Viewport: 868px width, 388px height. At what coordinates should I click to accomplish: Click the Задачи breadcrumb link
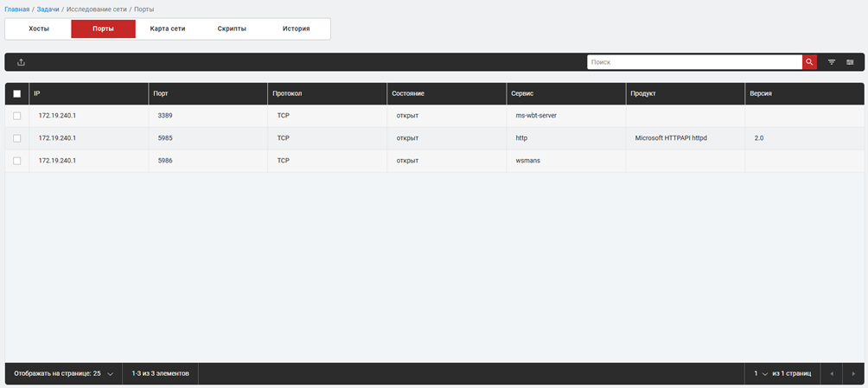tap(48, 9)
